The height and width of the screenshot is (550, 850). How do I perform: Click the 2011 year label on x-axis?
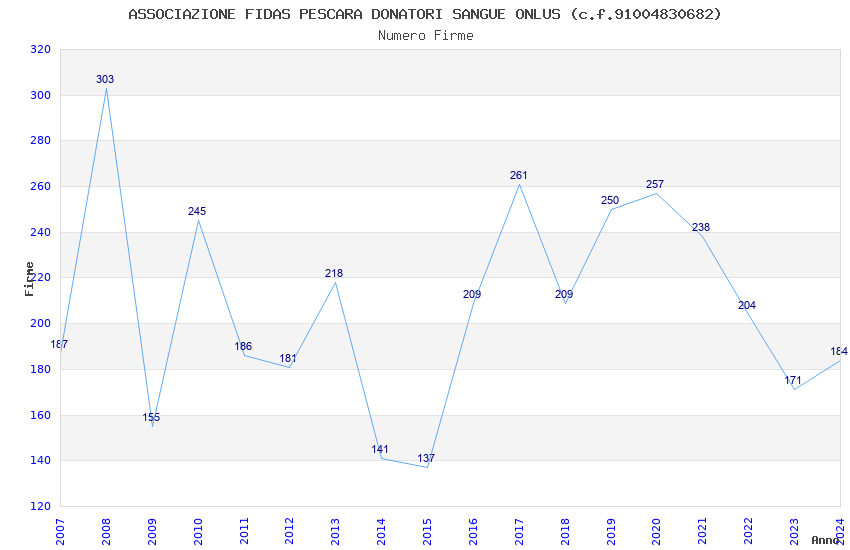(x=244, y=532)
